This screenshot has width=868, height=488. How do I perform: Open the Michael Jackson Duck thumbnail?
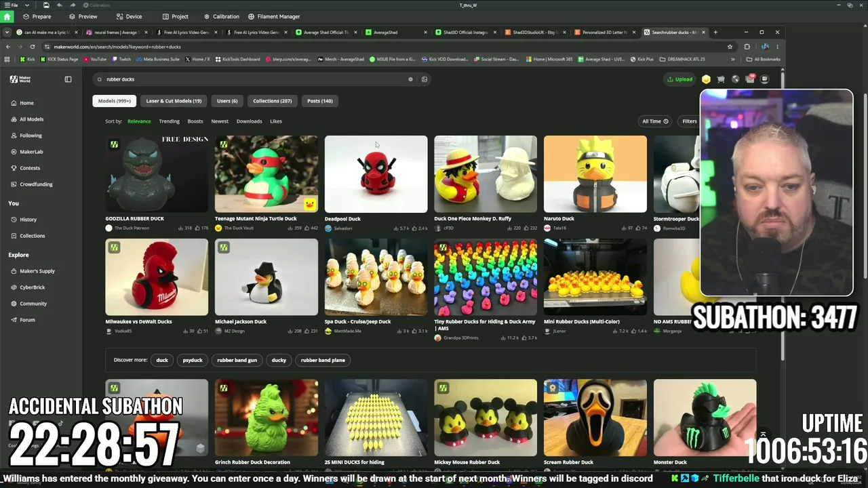point(266,277)
